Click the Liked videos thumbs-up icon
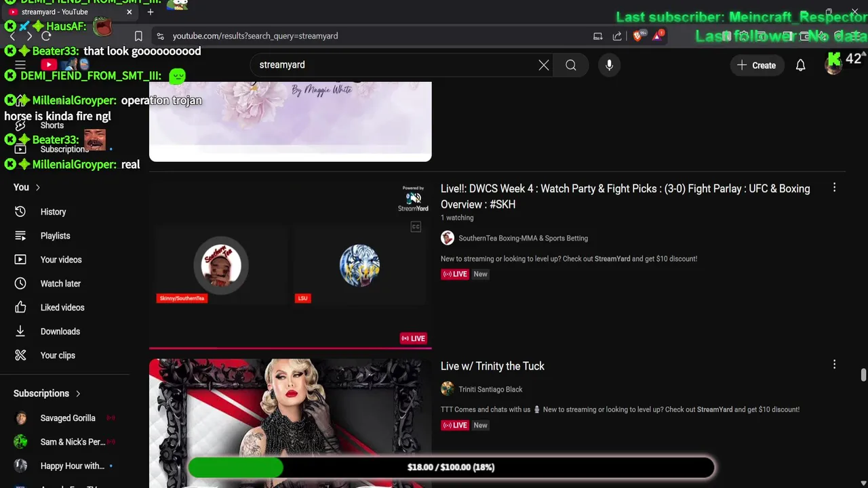Screen dimensions: 868x488 tap(20, 308)
